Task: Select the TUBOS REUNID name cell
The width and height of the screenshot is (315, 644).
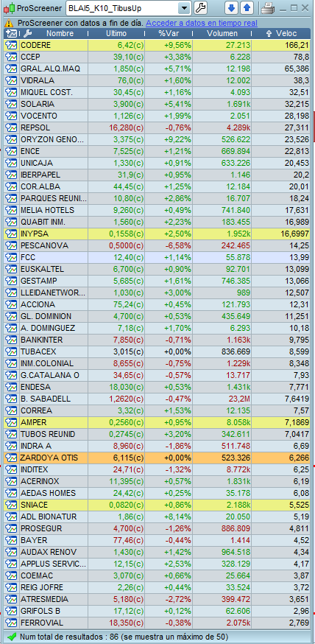Action: click(x=54, y=434)
